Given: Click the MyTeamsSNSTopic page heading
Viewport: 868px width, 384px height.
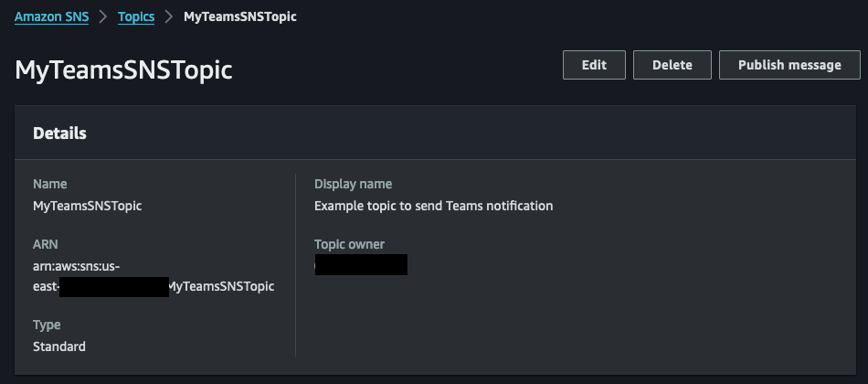Looking at the screenshot, I should 123,70.
